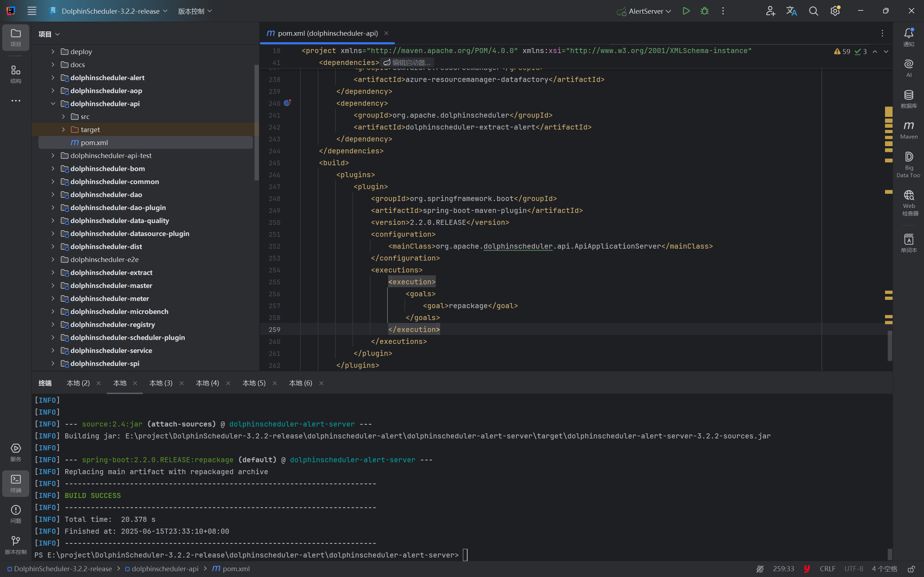Switch to terminal tab 本地 (3)
Screen dimensions: 924x577
pos(161,383)
